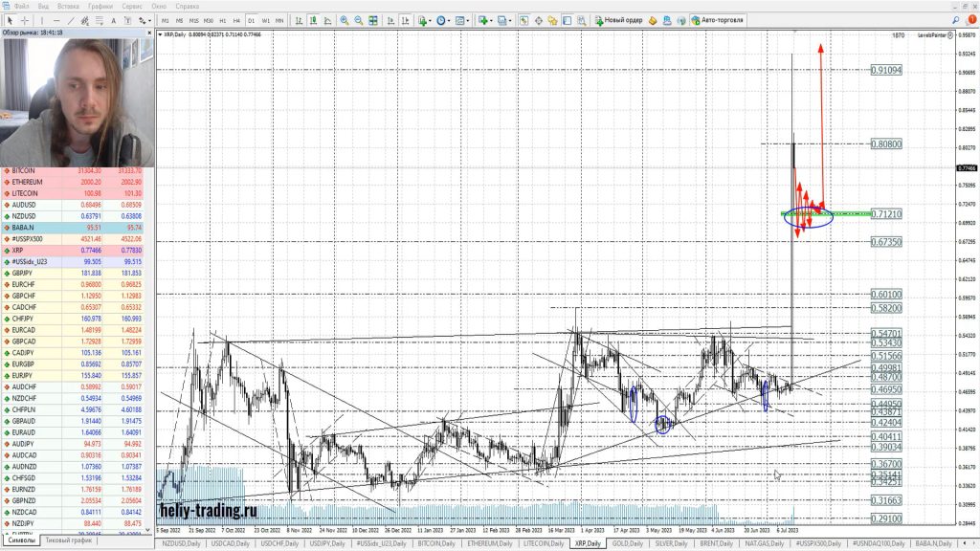Tile chart windows icon
Image resolution: width=980 pixels, height=551 pixels.
tap(374, 20)
